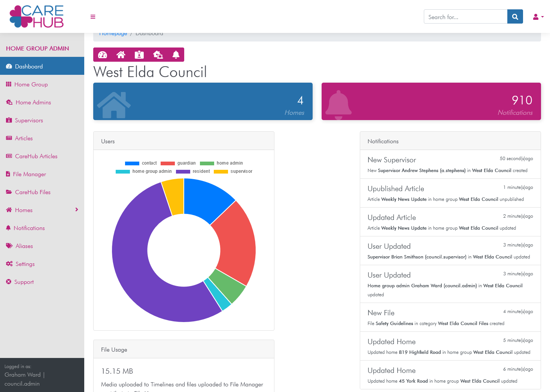Click the Homepage breadcrumb link
550x392 pixels.
tap(113, 34)
